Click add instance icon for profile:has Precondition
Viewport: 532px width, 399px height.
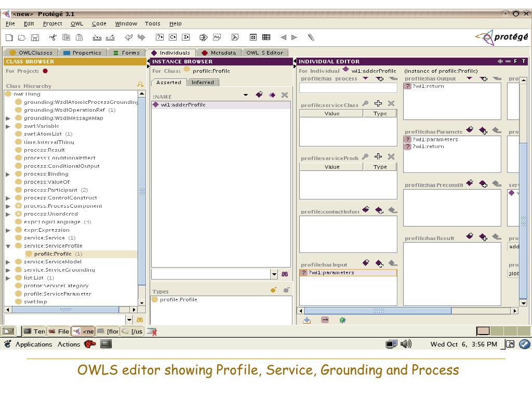483,183
